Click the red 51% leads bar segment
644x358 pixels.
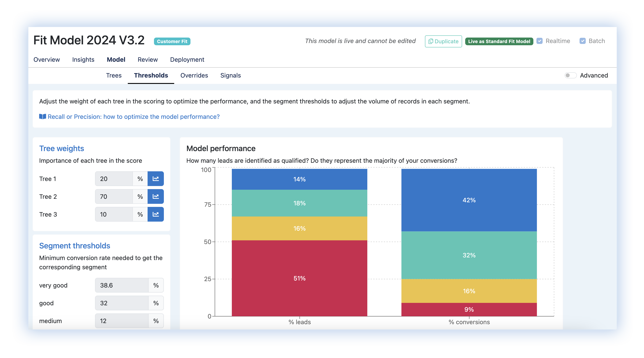299,278
